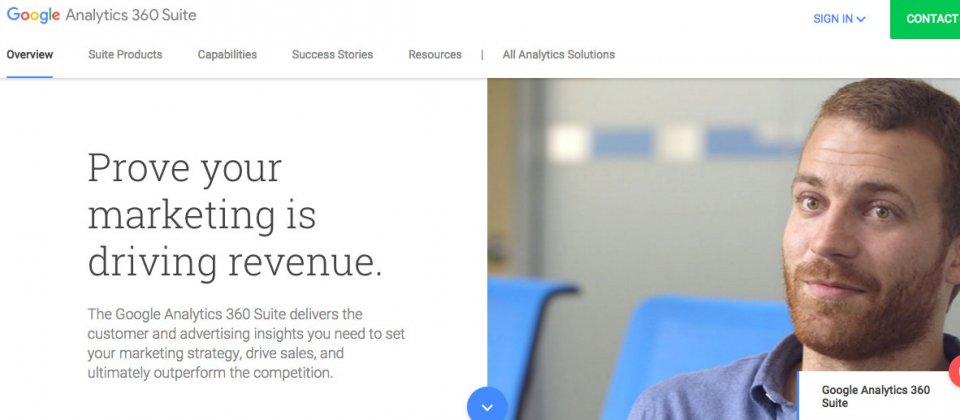Switch to the Capabilities tab
Image resolution: width=960 pixels, height=420 pixels.
[227, 54]
